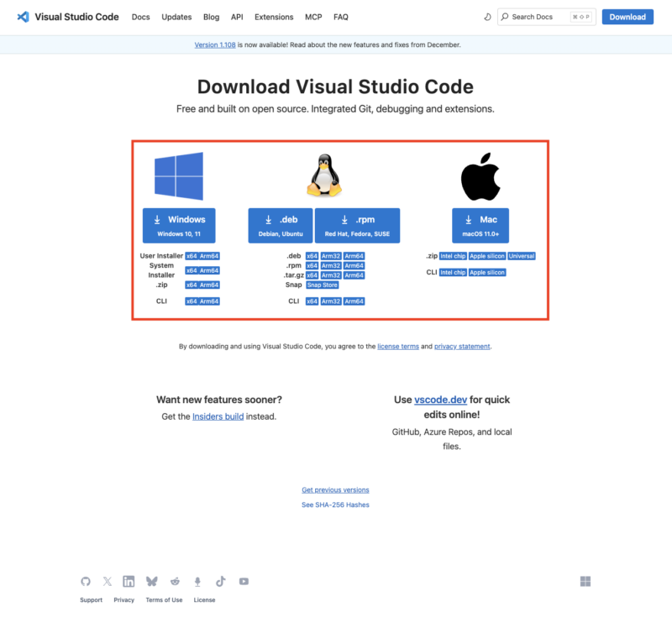Toggle the dark theme moon icon

(x=487, y=17)
